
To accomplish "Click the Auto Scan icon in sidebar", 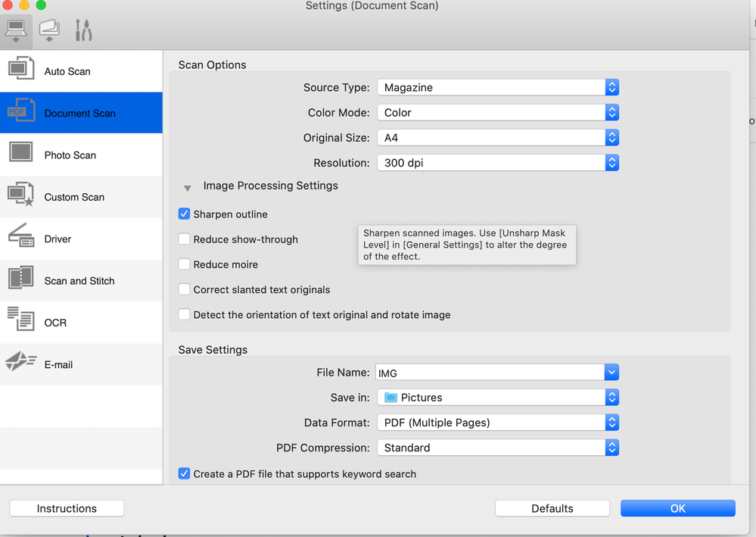I will [21, 70].
